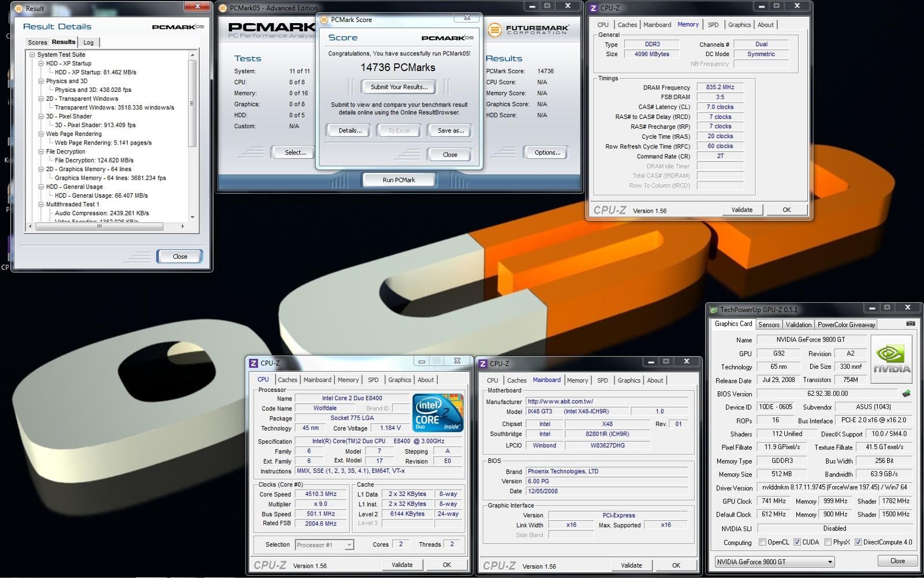
Task: Click the 14736 PCMarks score text
Action: 398,67
